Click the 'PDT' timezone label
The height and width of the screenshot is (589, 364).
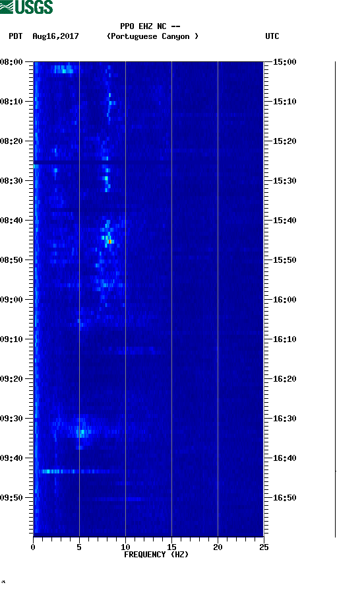point(15,36)
